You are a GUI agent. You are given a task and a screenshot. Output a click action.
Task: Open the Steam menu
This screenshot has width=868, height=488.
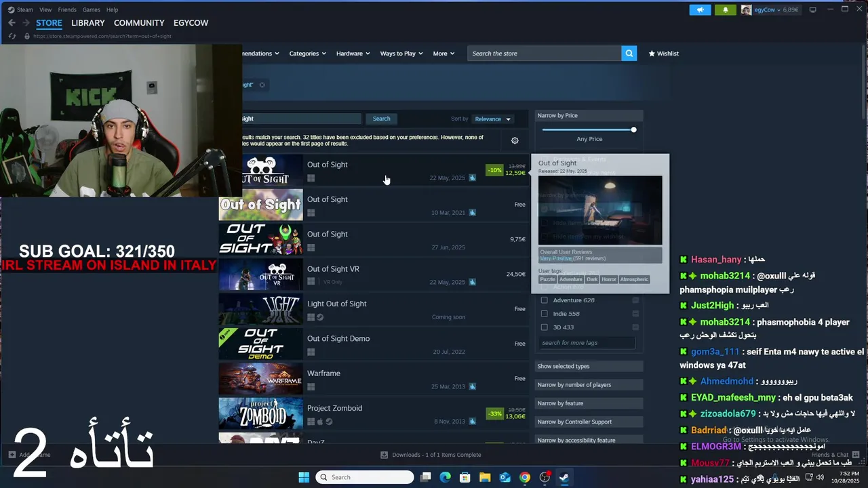[25, 9]
